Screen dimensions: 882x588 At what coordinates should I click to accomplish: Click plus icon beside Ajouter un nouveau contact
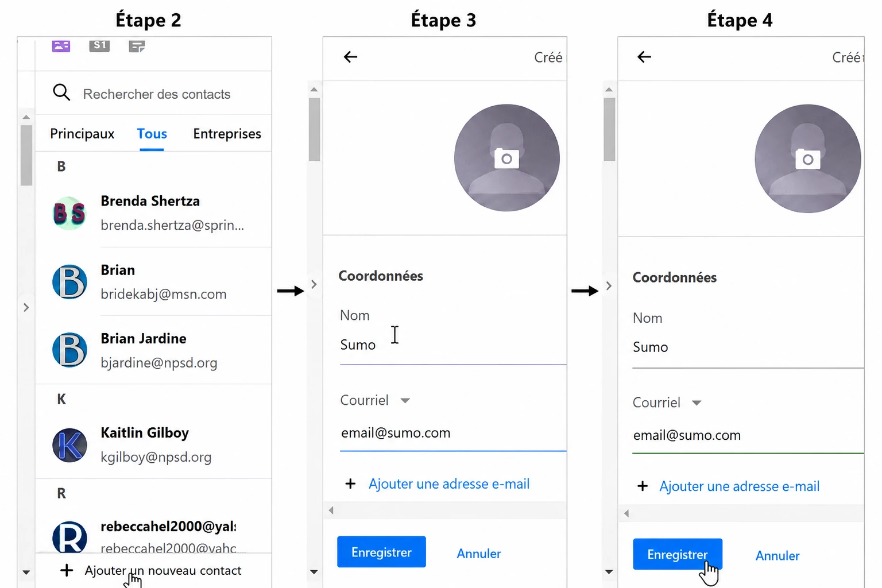coord(67,570)
